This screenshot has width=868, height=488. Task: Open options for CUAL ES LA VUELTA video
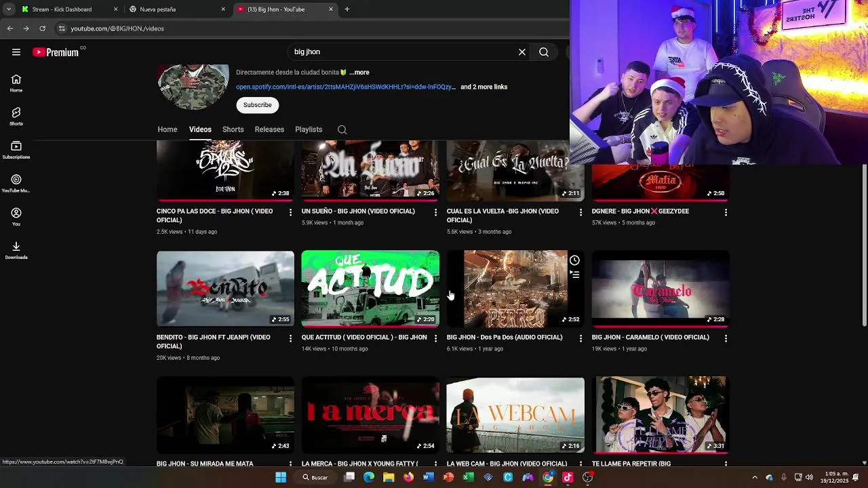[580, 212]
